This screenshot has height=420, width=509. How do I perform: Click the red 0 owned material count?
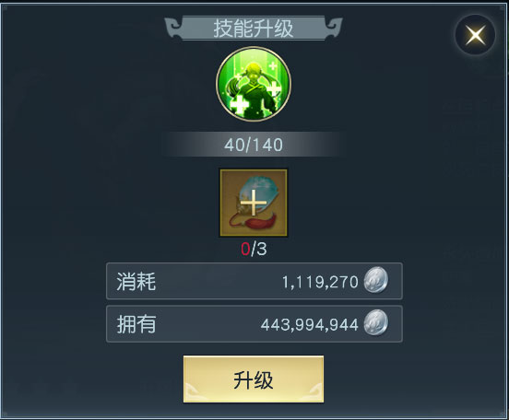pos(245,250)
